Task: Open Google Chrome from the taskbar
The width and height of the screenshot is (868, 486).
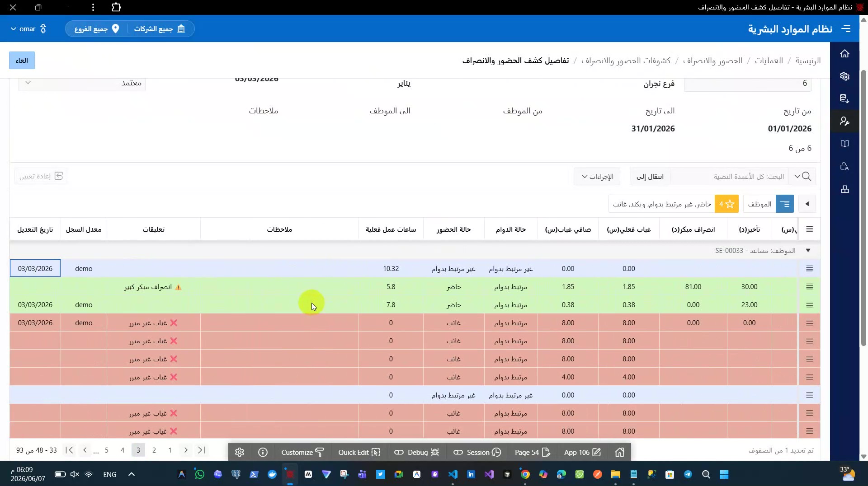Action: (525, 474)
